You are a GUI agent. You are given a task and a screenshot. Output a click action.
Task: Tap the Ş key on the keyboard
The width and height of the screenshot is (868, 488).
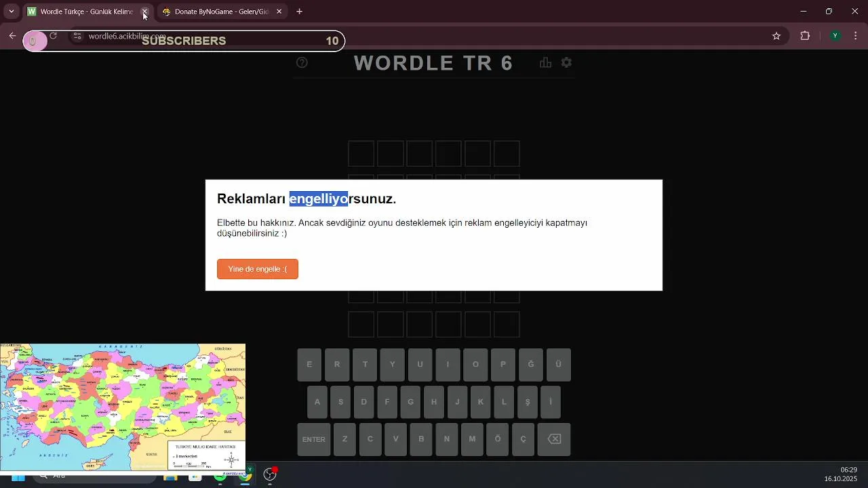coord(527,402)
